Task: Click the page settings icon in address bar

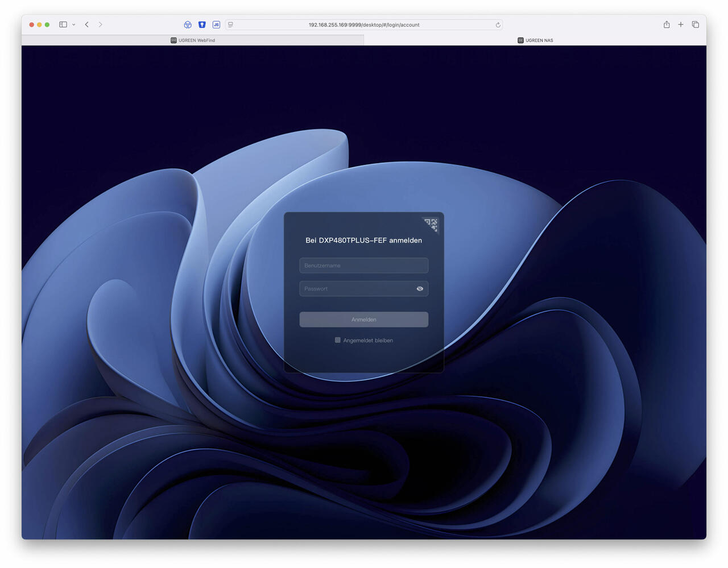Action: 230,24
